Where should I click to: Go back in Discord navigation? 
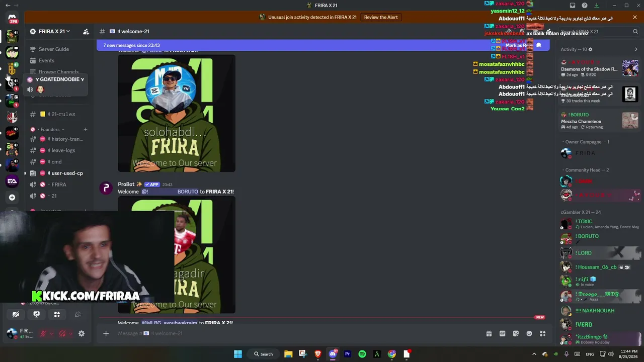tap(8, 6)
